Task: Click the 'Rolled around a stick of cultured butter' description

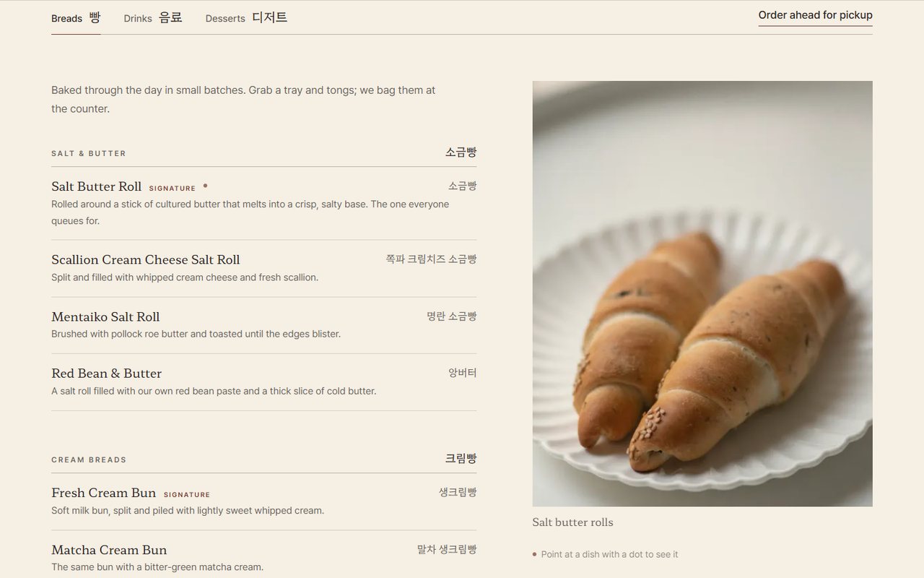Action: tap(250, 212)
